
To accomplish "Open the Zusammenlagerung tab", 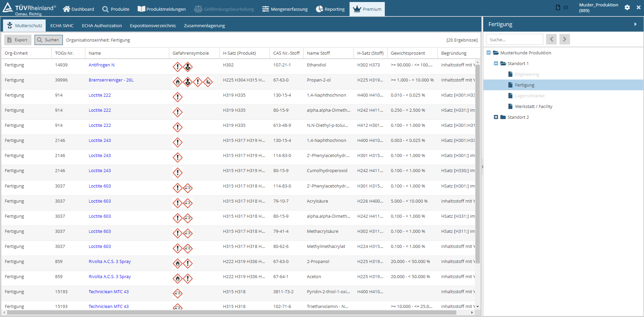I will [204, 26].
